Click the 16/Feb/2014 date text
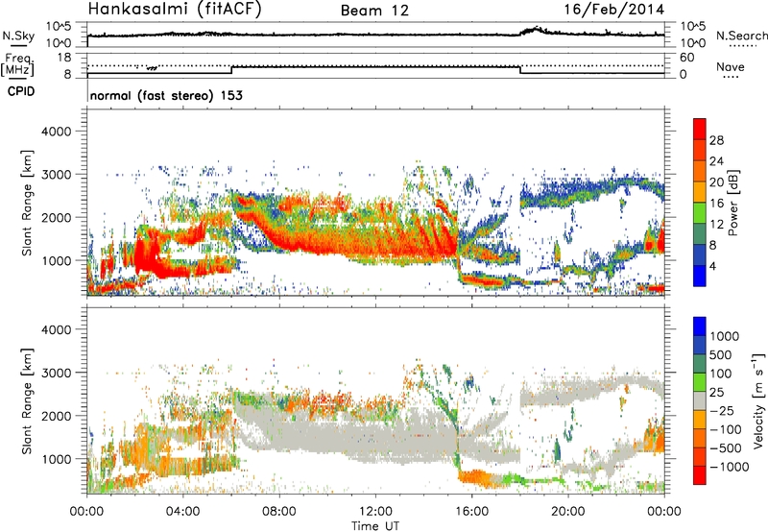The width and height of the screenshot is (768, 532). point(614,9)
